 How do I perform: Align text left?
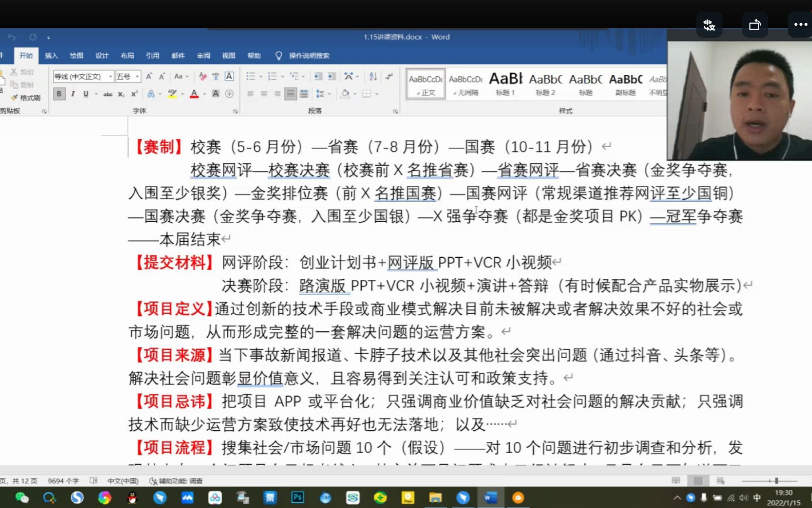click(251, 94)
